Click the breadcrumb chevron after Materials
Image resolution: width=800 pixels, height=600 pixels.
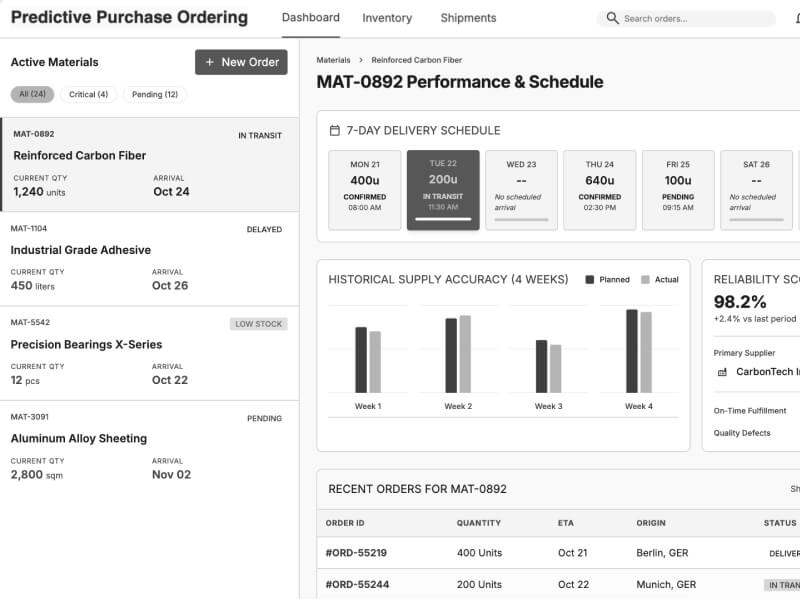tap(361, 60)
